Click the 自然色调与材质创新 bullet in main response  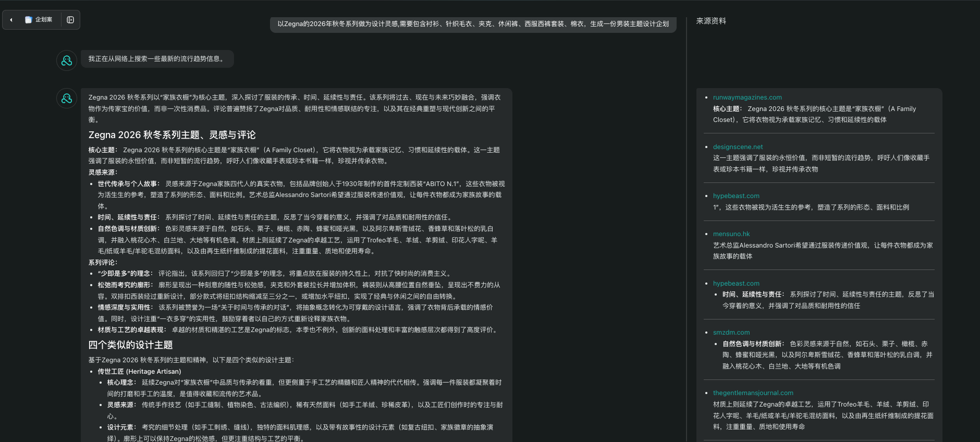(298, 240)
